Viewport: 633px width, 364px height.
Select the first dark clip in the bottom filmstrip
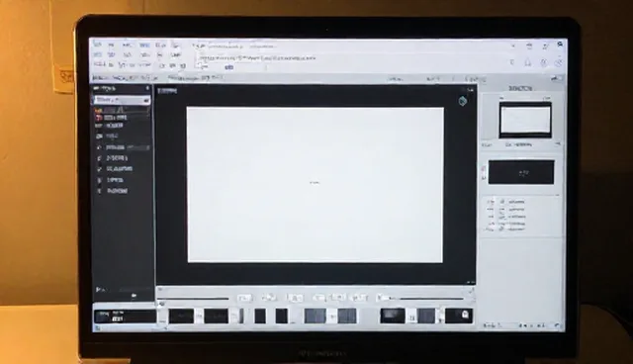coord(181,316)
